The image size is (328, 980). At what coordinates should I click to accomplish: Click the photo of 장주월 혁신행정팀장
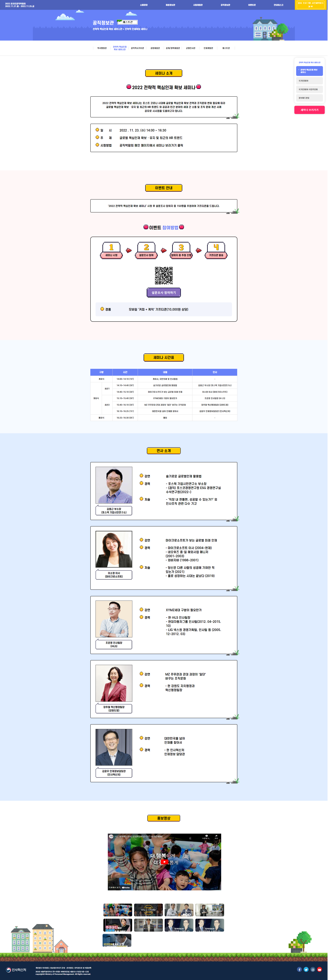tap(114, 683)
